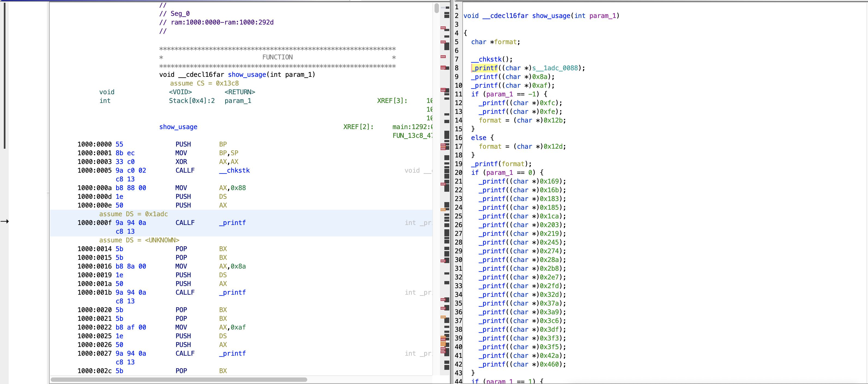Click s__1adc_0088 string reference in decompiler
Viewport: 868px width, 384px height.
[x=558, y=68]
